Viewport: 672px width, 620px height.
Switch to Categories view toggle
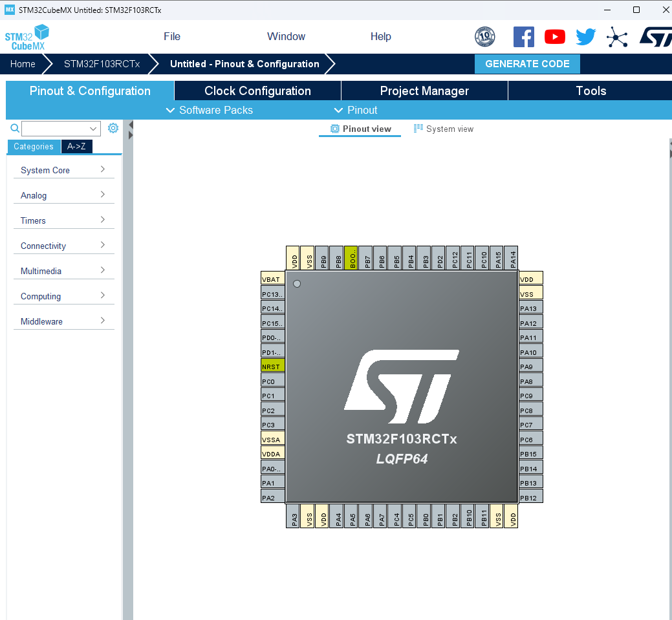(34, 147)
